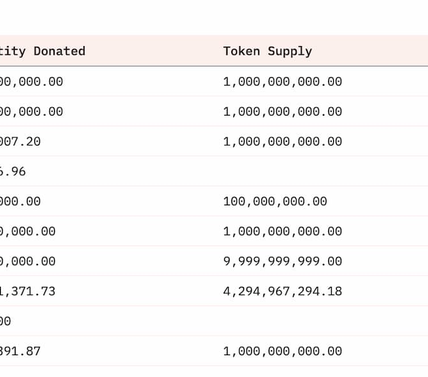Select token supply in the 007.20 row

pos(283,141)
